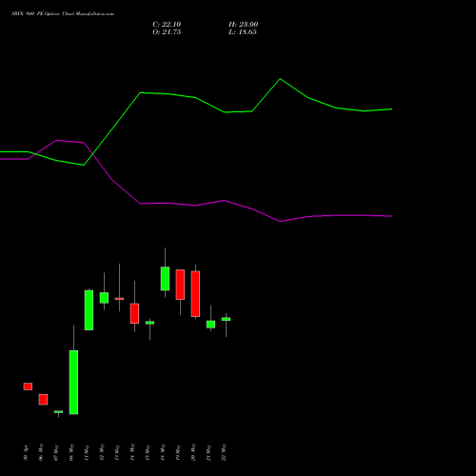This screenshot has height=476, width=476.
Task: Click the green indicator line's highest peak
Action: click(x=280, y=79)
